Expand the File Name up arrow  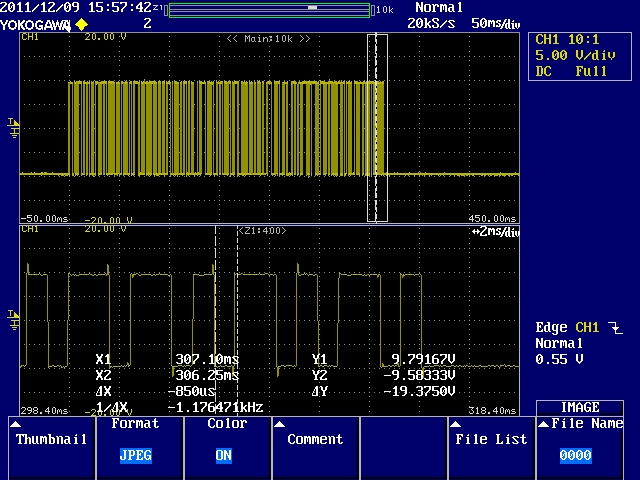543,424
